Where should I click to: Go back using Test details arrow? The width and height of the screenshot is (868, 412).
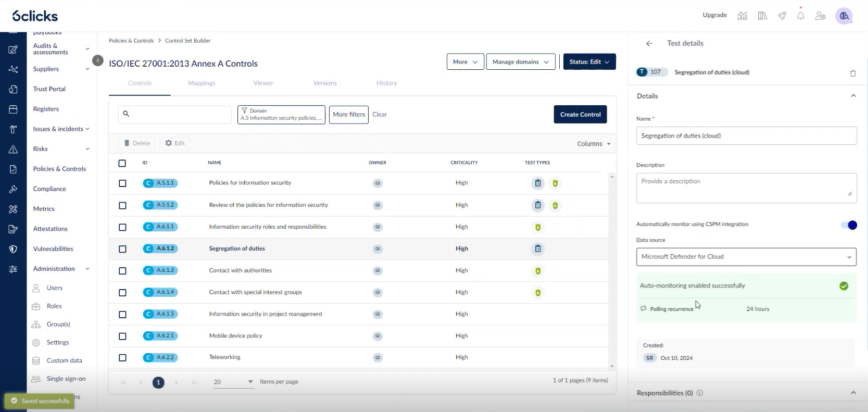[649, 44]
